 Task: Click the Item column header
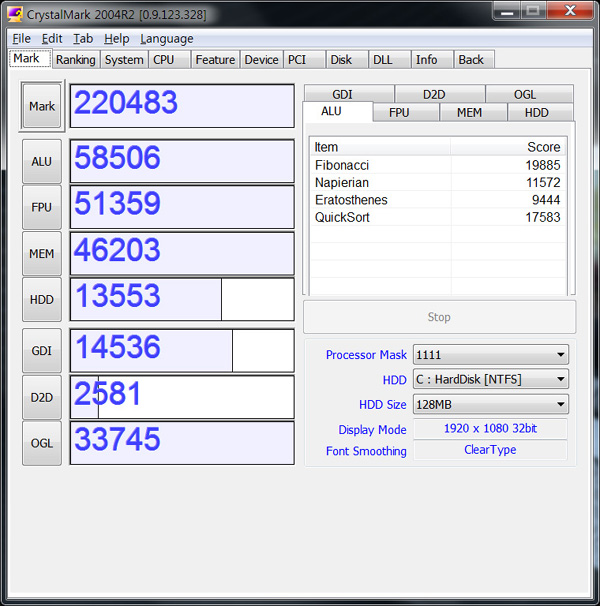380,147
